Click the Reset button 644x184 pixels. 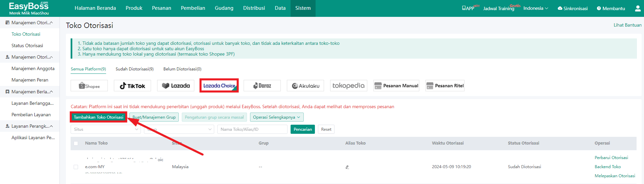(x=326, y=129)
